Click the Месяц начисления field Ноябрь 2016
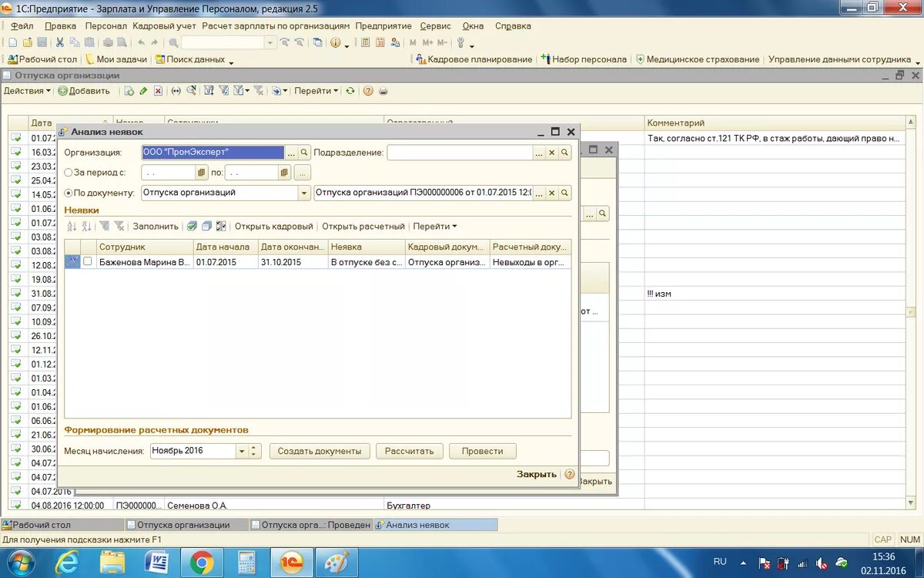The width and height of the screenshot is (924, 578). 192,451
